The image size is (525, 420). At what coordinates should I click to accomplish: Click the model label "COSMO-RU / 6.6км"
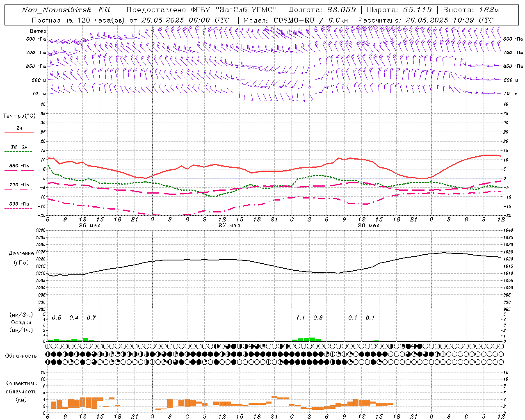coord(311,20)
